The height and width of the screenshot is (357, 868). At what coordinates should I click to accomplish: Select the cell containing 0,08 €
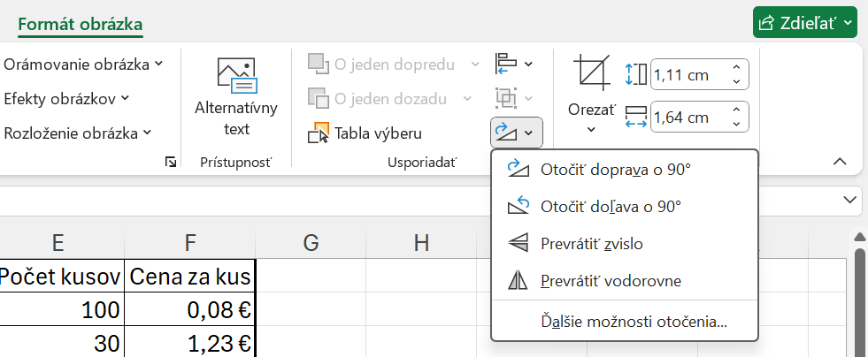190,309
